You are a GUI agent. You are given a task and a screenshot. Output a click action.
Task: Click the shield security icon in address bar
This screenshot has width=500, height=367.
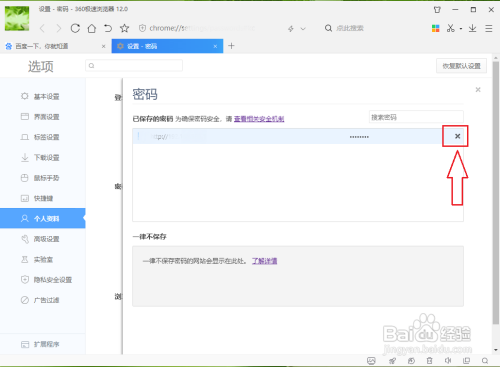click(142, 28)
